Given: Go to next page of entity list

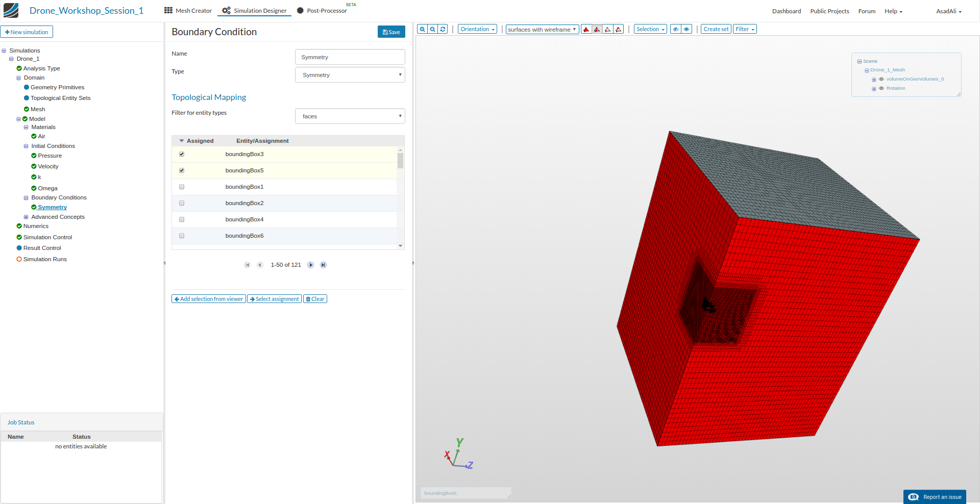Looking at the screenshot, I should point(310,265).
